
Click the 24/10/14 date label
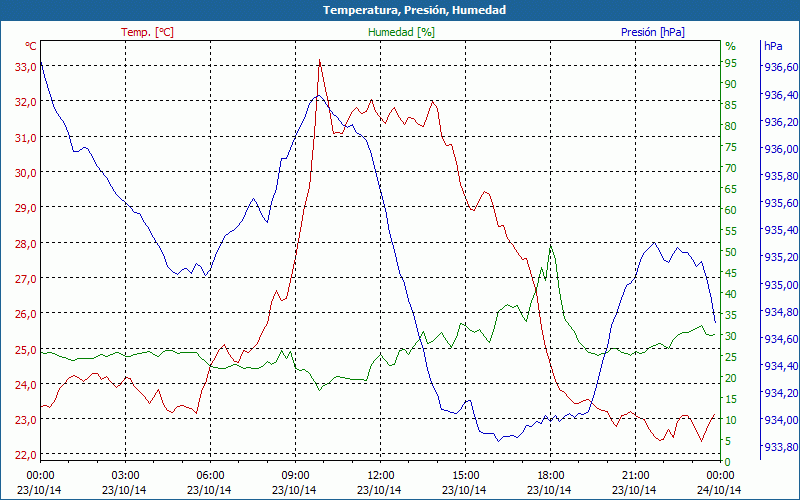[x=719, y=490]
